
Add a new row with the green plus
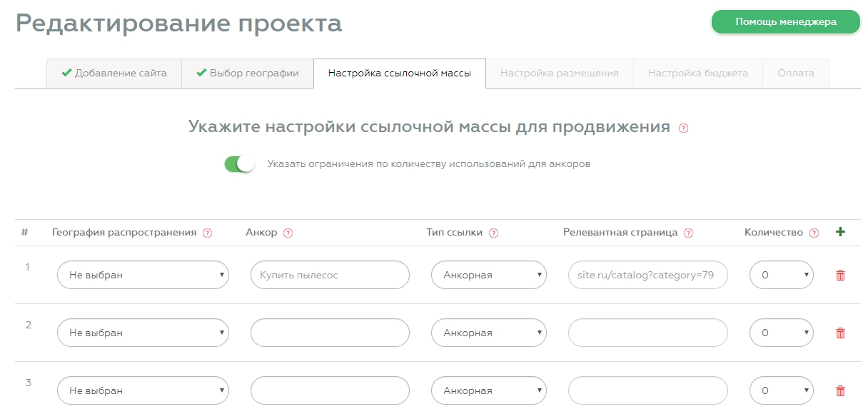coord(840,232)
